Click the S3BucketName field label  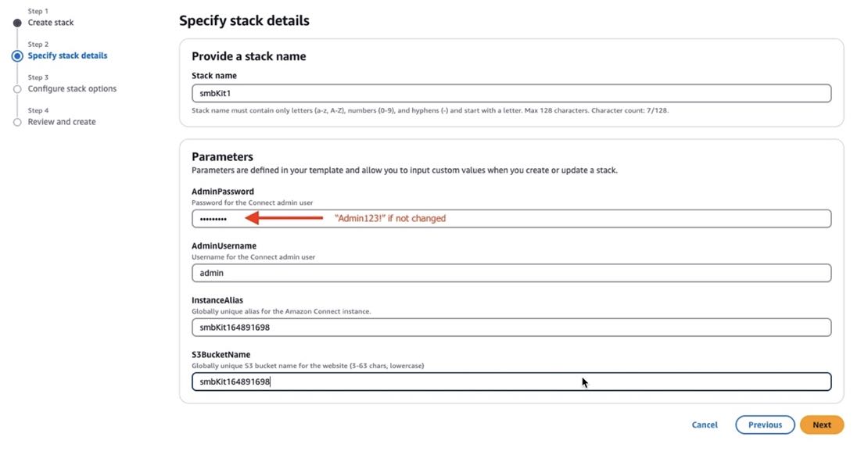pyautogui.click(x=221, y=355)
